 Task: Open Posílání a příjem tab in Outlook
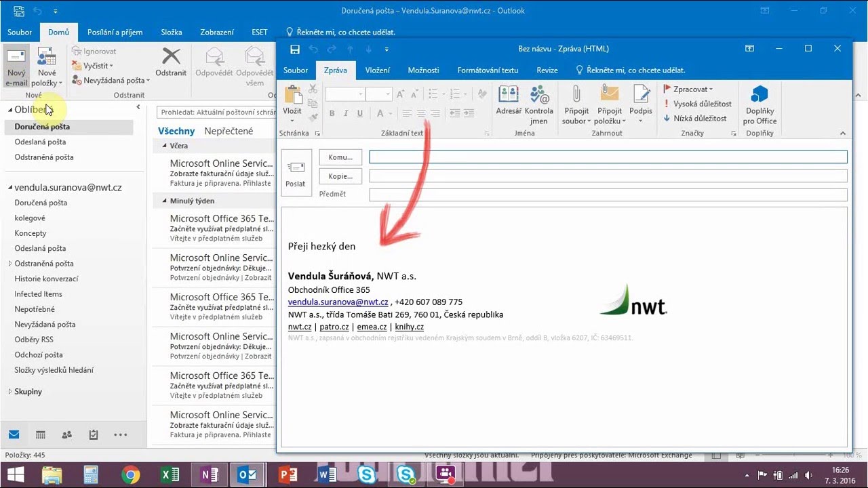115,33
